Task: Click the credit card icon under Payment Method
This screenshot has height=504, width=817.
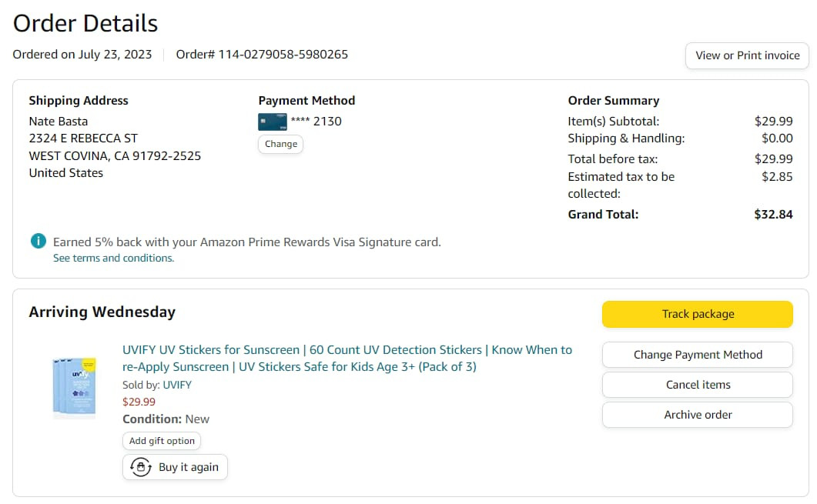Action: (272, 121)
